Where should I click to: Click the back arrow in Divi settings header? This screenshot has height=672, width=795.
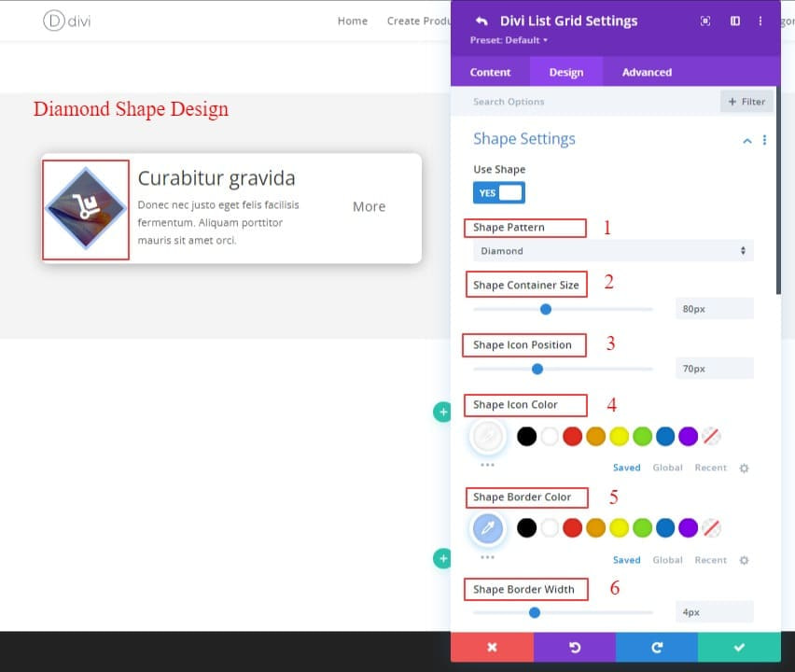point(480,21)
